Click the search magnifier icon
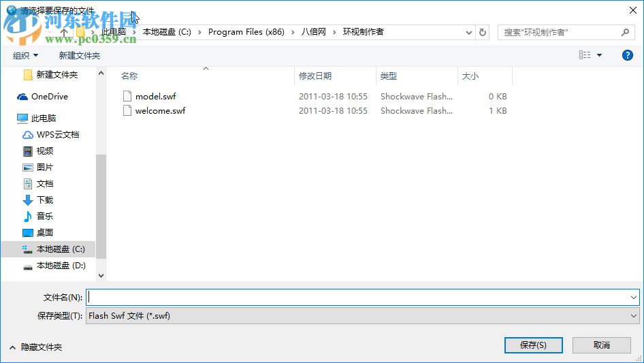 click(625, 32)
